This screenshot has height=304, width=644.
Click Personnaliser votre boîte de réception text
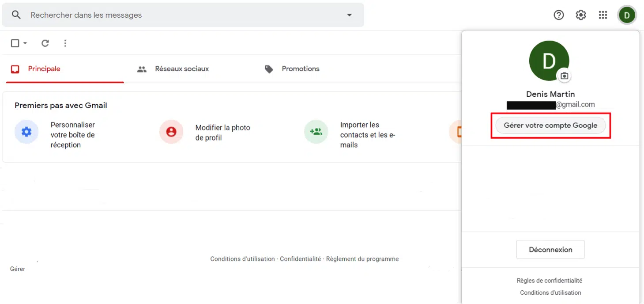tap(73, 135)
